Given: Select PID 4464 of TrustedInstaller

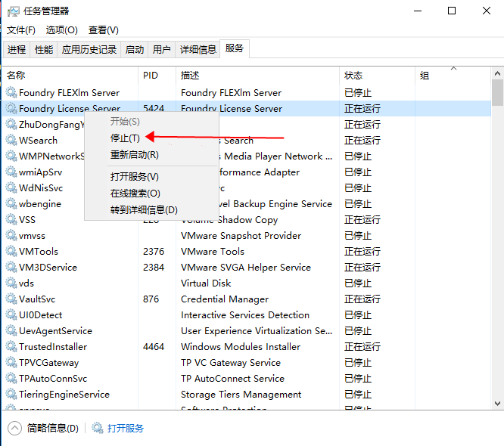Looking at the screenshot, I should coord(154,347).
